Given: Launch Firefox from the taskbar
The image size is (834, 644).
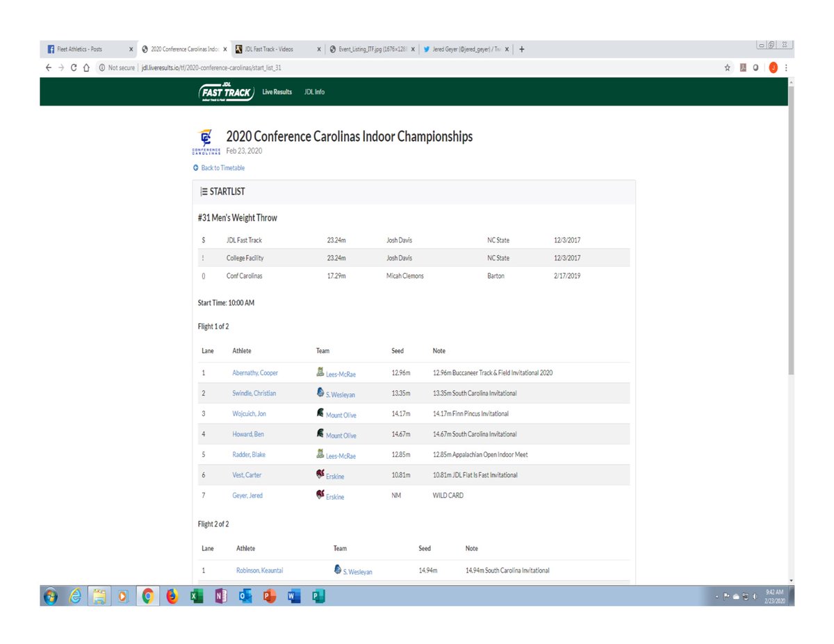Looking at the screenshot, I should (172, 596).
